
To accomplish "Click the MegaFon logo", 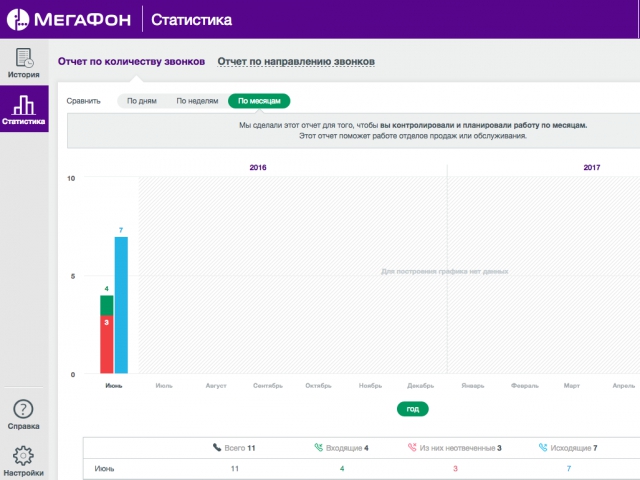I will coord(69,19).
